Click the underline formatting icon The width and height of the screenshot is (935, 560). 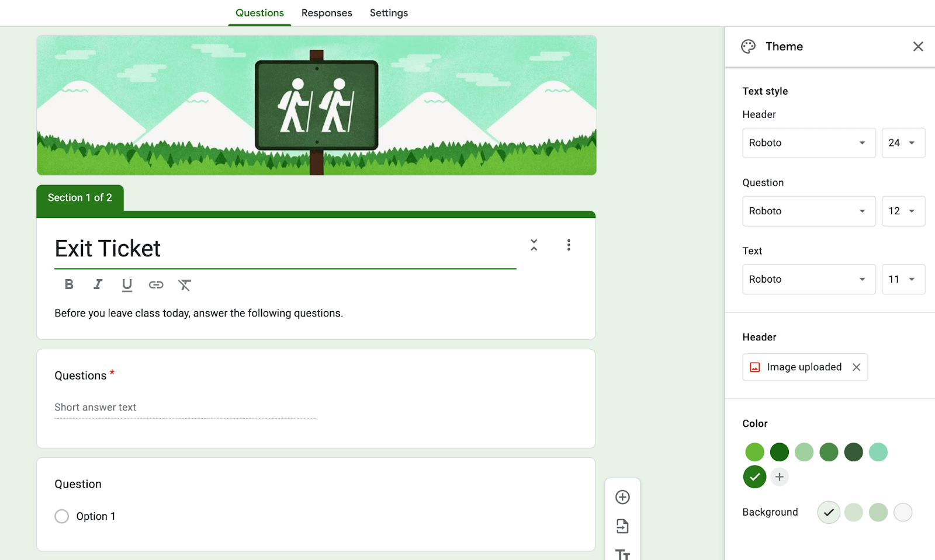click(127, 284)
